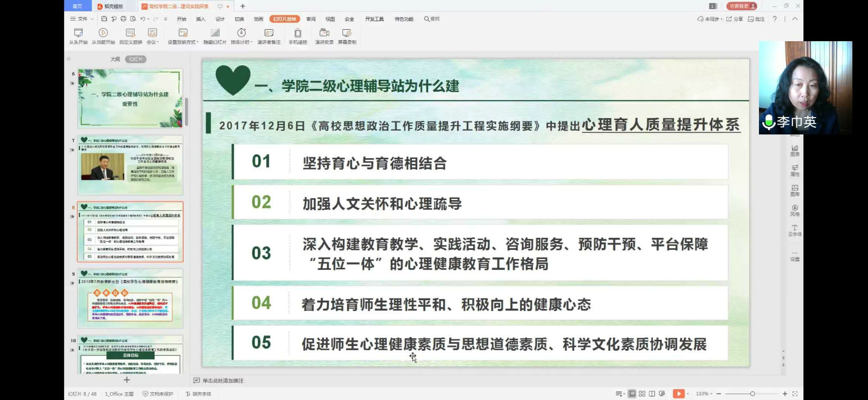The width and height of the screenshot is (868, 400).
Task: Switch to slide sorter view in status bar
Action: click(642, 394)
